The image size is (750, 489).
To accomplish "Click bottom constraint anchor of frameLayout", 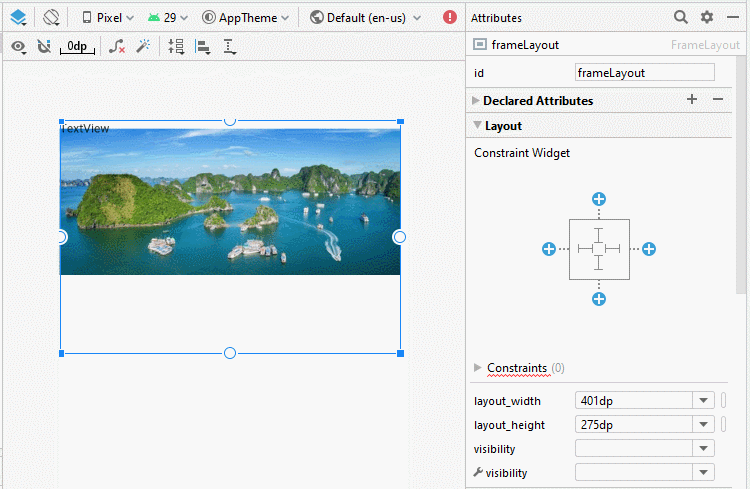I will tap(230, 353).
